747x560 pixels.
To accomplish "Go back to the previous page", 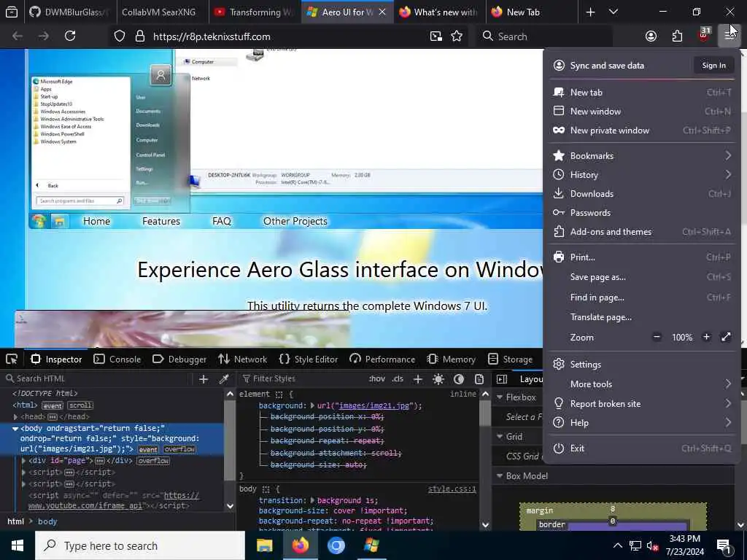I will (x=18, y=36).
